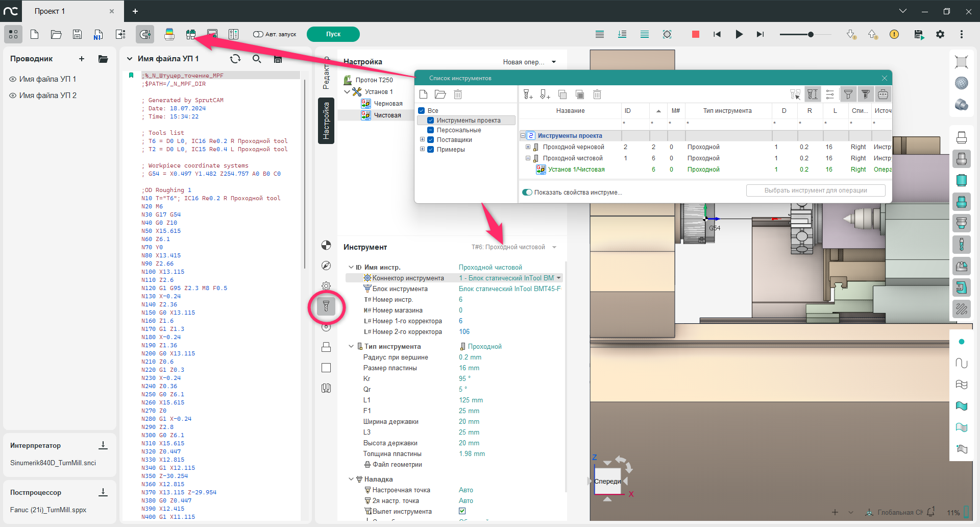Click the search icon in program panel
Screen dimensions: 980x527
pyautogui.click(x=257, y=59)
